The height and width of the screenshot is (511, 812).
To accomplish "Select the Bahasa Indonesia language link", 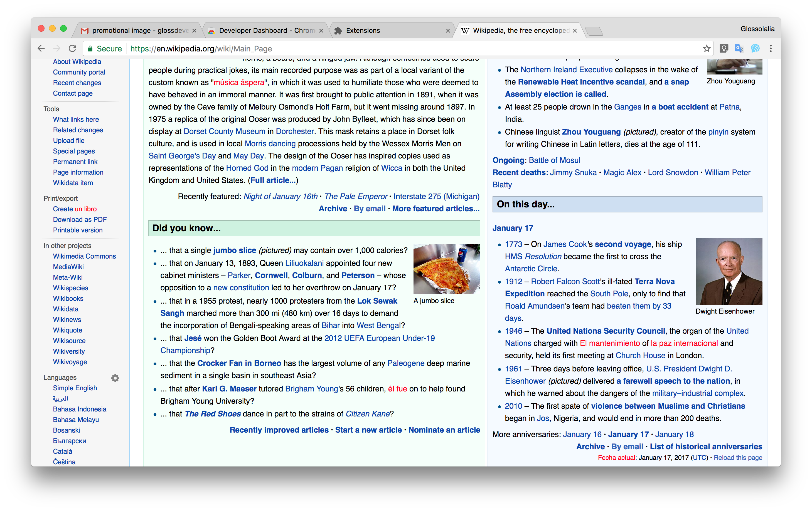I will 80,409.
